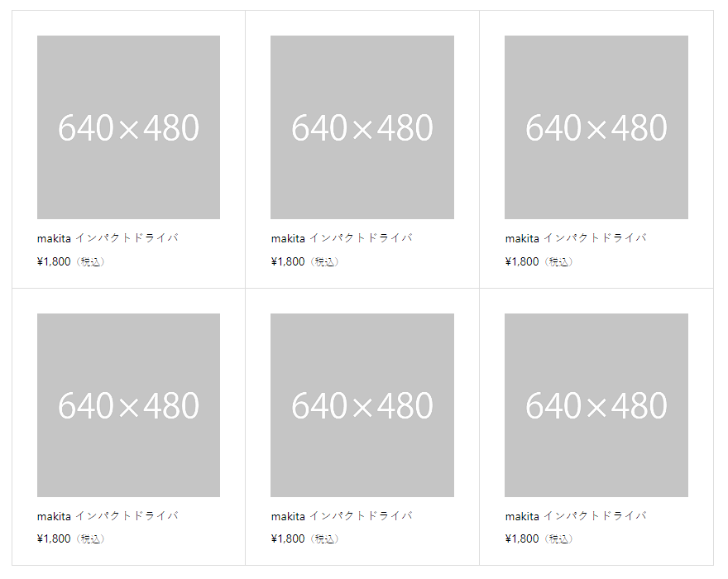Viewport: 728px width, 579px height.
Task: Select the top-middle ¥1,800 price text
Action: click(x=288, y=262)
